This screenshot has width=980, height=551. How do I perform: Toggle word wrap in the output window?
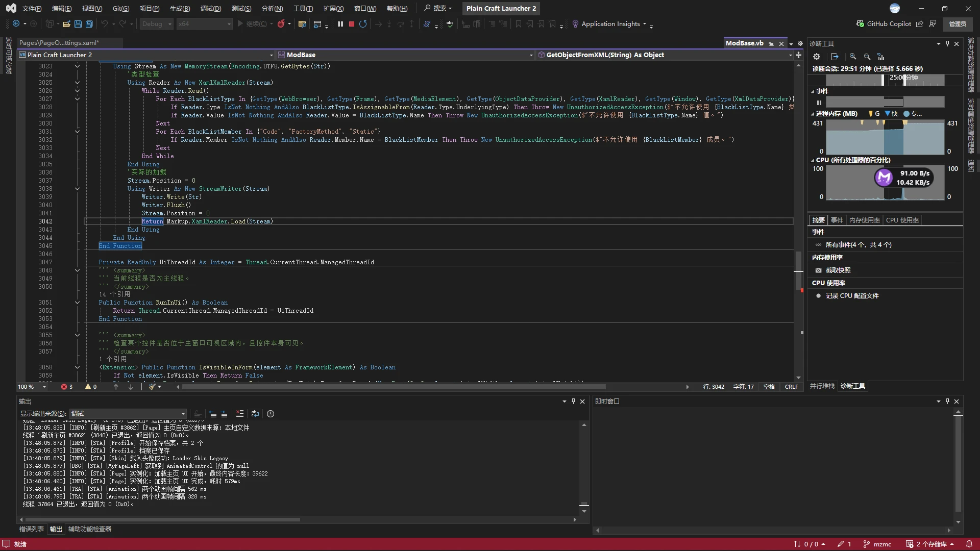pos(255,414)
